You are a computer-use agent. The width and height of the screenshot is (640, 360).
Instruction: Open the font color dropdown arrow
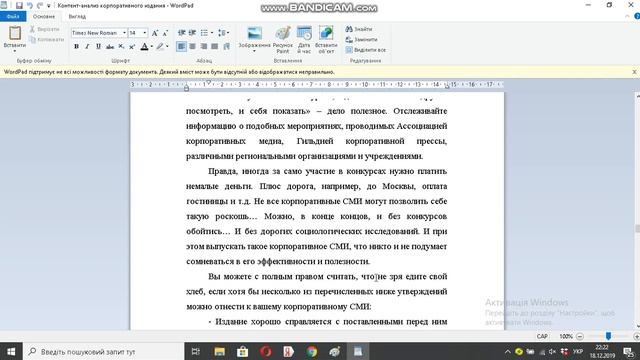pyautogui.click(x=152, y=47)
